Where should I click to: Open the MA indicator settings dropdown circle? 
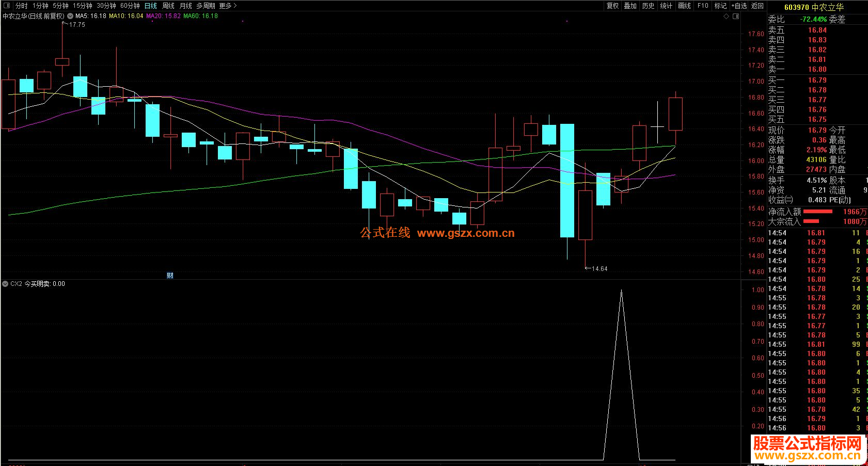click(70, 16)
